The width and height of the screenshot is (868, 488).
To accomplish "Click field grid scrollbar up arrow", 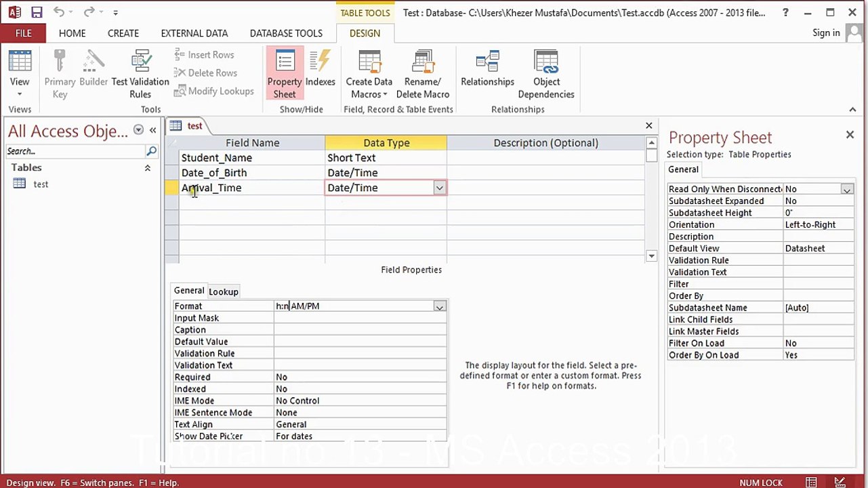I will click(x=652, y=143).
